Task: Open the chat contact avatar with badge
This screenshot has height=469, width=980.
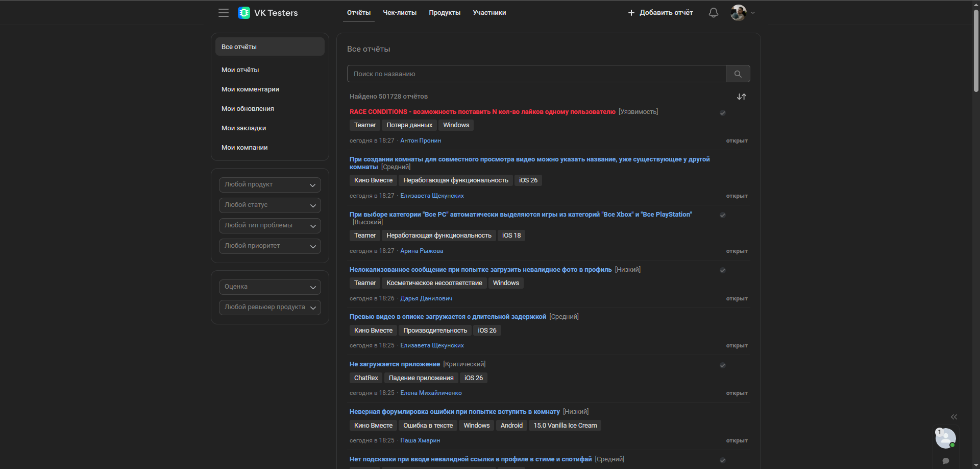Action: tap(945, 438)
